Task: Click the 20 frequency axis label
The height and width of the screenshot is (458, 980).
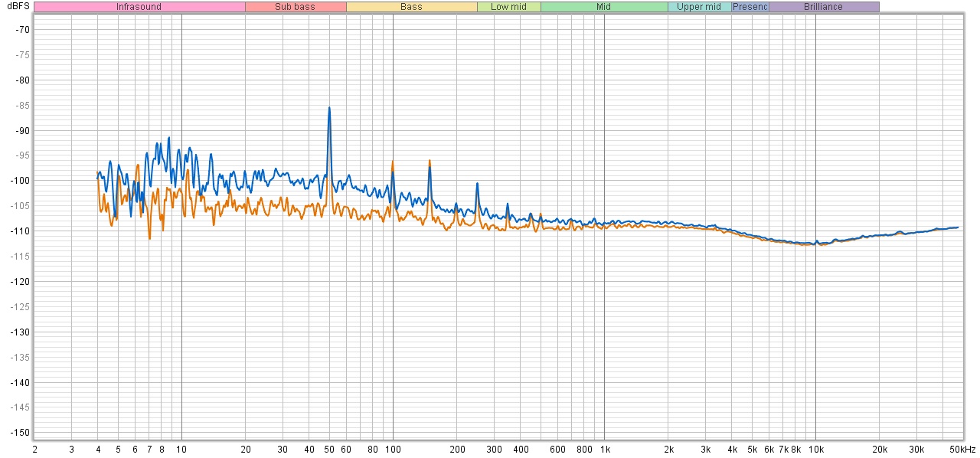Action: pos(246,449)
